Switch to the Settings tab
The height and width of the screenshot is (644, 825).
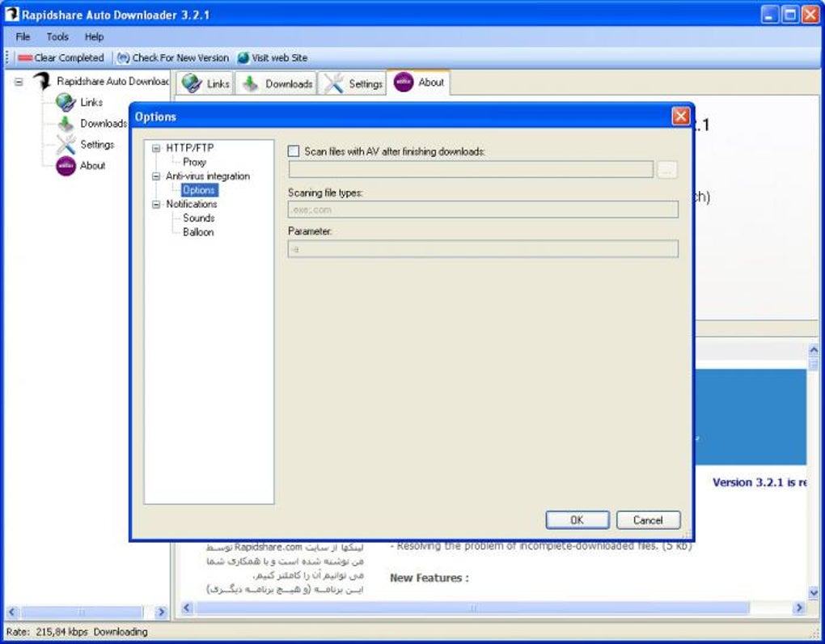[x=353, y=83]
